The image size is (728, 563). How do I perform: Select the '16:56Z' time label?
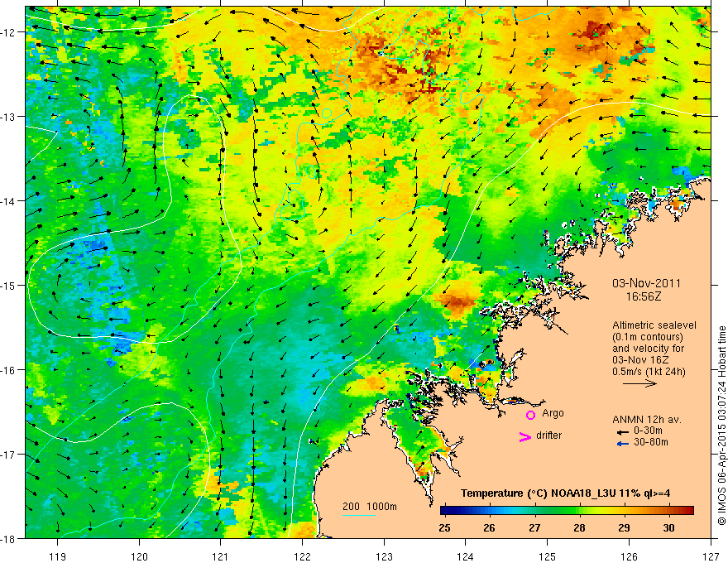coord(643,296)
